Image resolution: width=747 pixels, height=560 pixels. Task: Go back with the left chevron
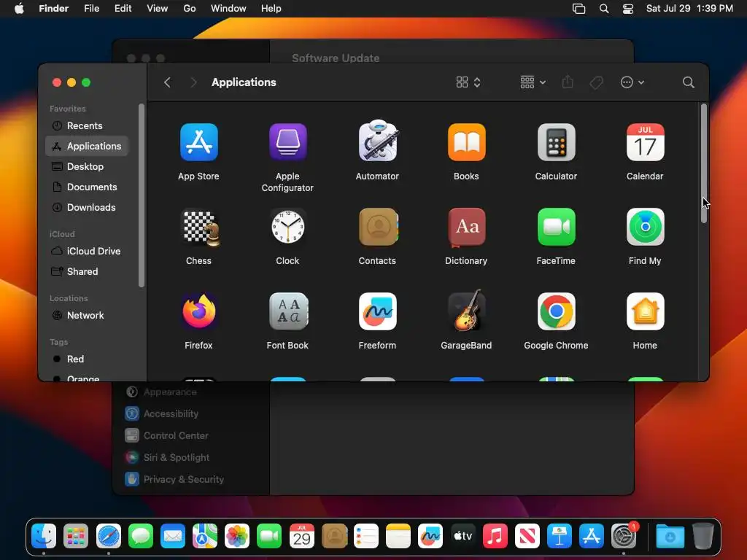pos(167,82)
